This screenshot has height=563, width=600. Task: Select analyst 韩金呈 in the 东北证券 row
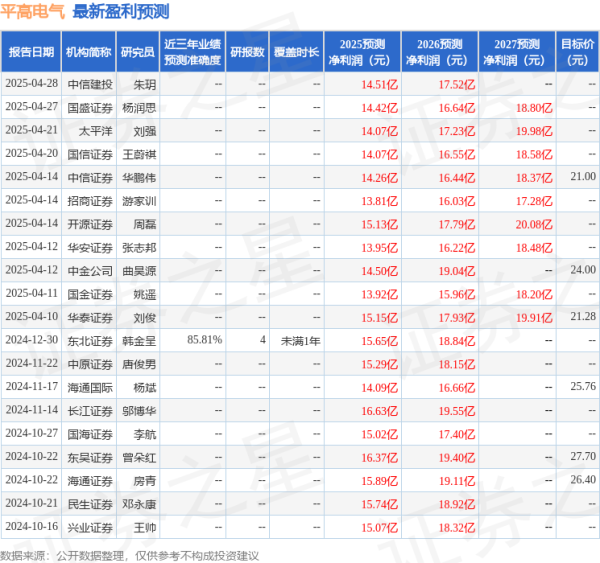pos(139,340)
